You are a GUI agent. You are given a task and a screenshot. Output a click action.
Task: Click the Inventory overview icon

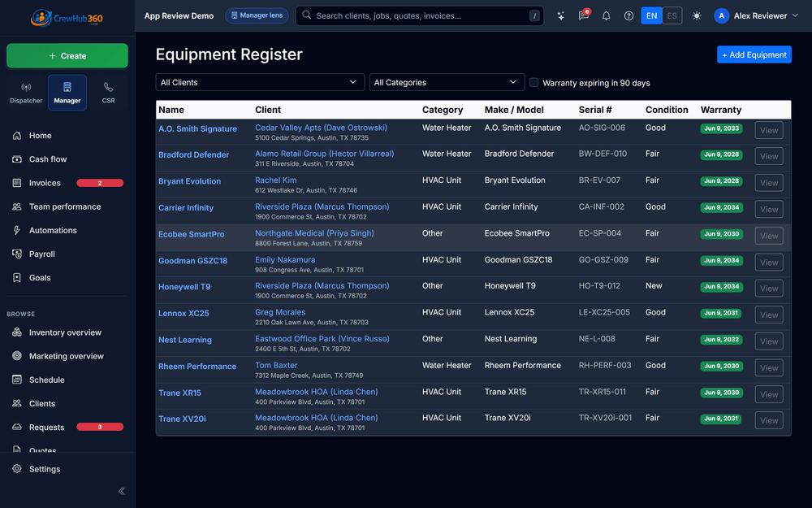(17, 332)
